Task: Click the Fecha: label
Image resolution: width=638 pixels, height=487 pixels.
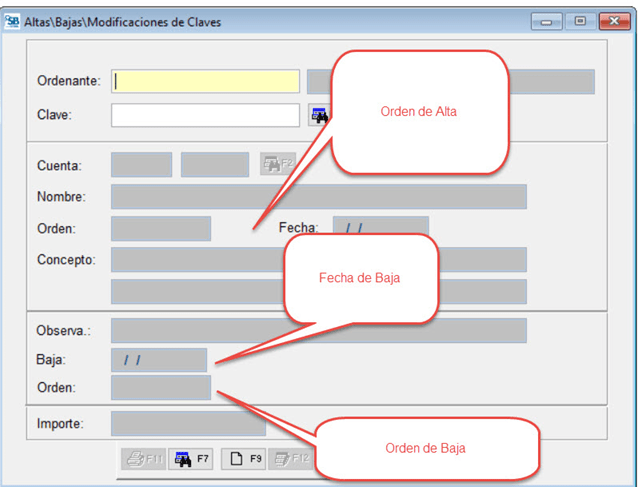Action: click(x=298, y=227)
